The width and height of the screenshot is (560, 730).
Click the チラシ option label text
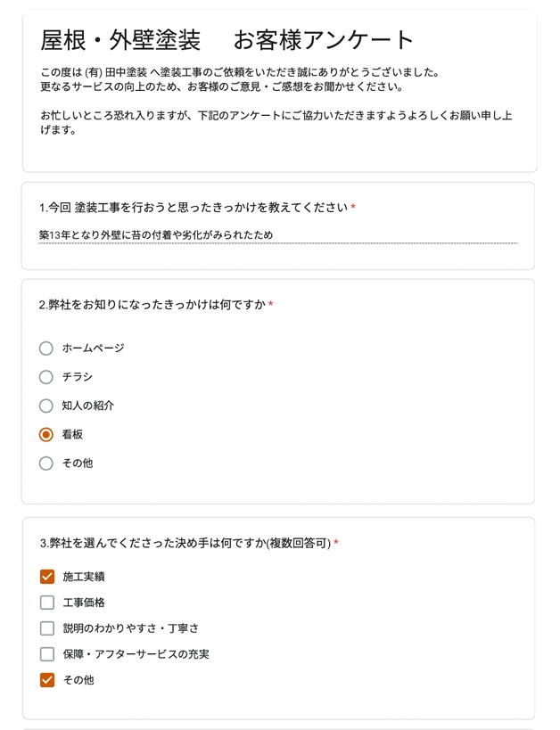click(78, 377)
